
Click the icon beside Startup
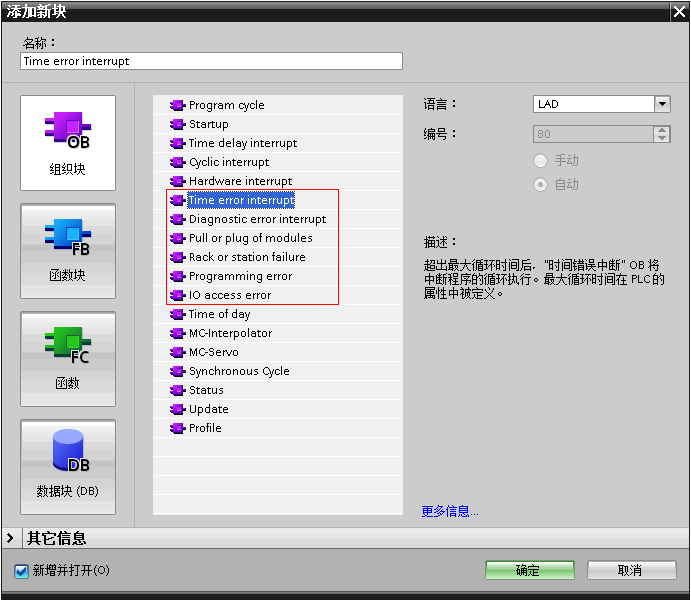178,124
